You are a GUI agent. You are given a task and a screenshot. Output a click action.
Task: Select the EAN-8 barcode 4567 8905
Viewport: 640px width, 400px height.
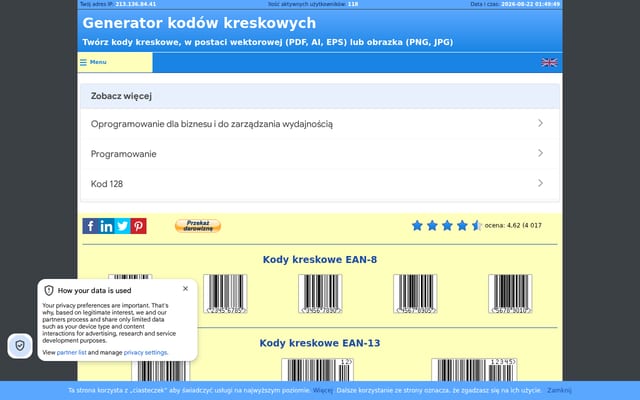(x=415, y=294)
